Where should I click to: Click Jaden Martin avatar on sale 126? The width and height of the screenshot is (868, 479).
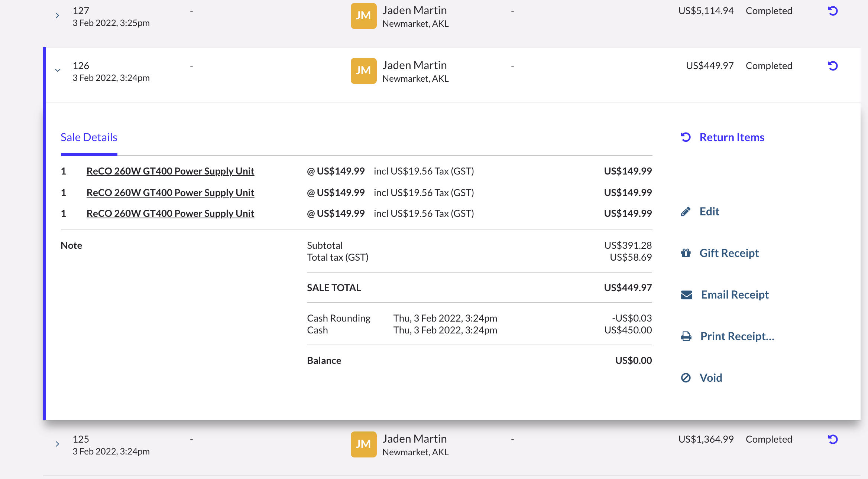(x=363, y=71)
